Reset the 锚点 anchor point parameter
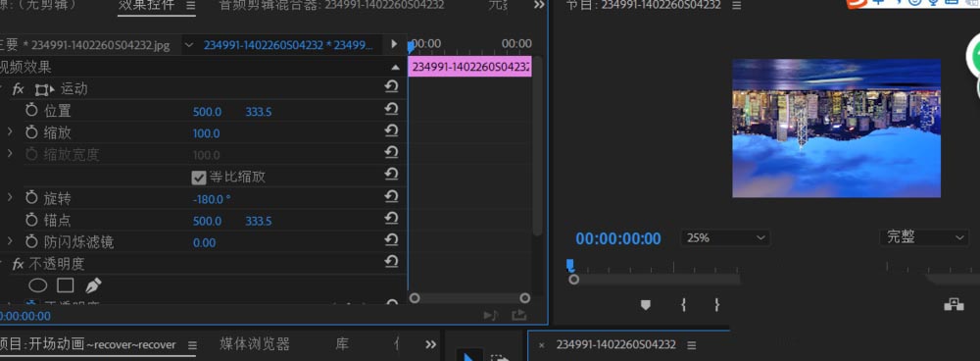The image size is (980, 361). [391, 219]
